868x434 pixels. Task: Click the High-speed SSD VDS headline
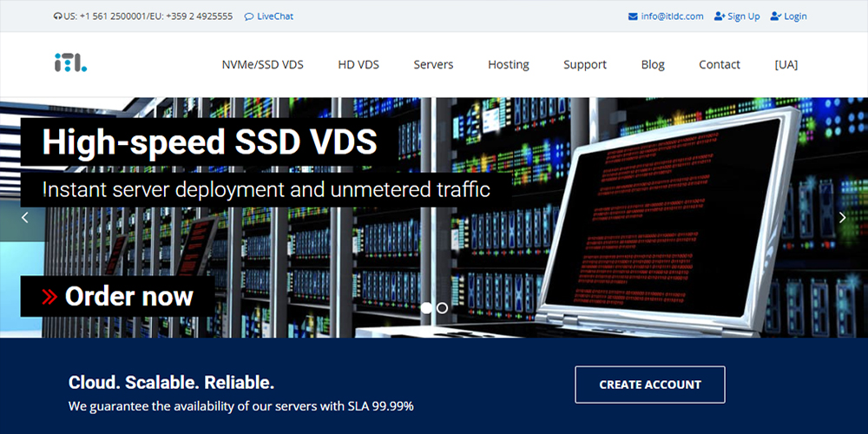tap(209, 142)
